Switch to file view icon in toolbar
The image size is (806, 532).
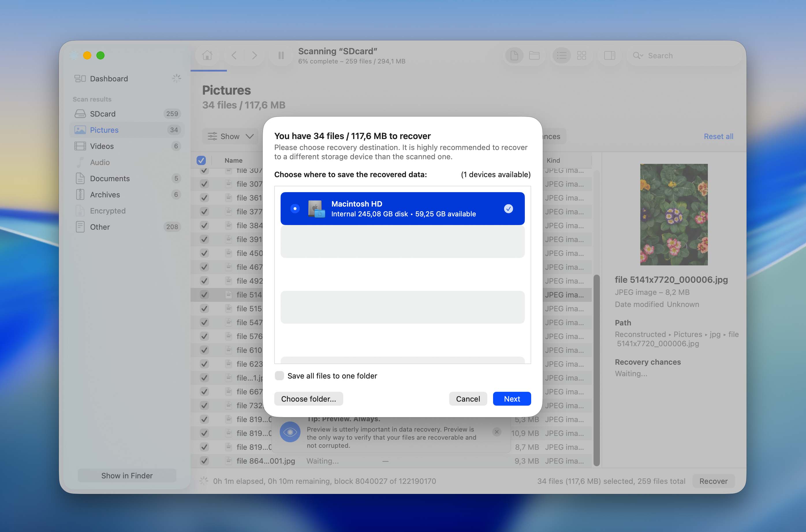[514, 55]
